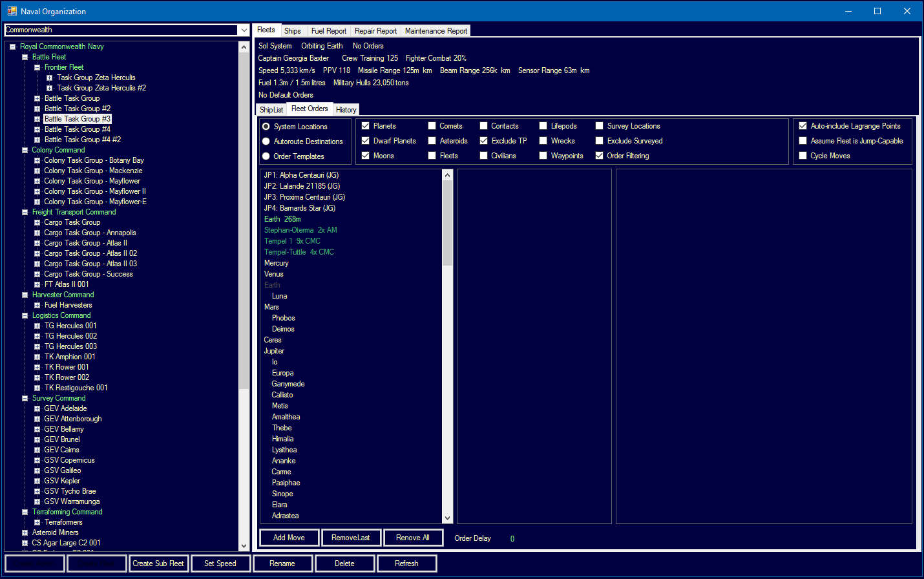Switch to the Ships tab
The image size is (924, 579).
click(293, 31)
